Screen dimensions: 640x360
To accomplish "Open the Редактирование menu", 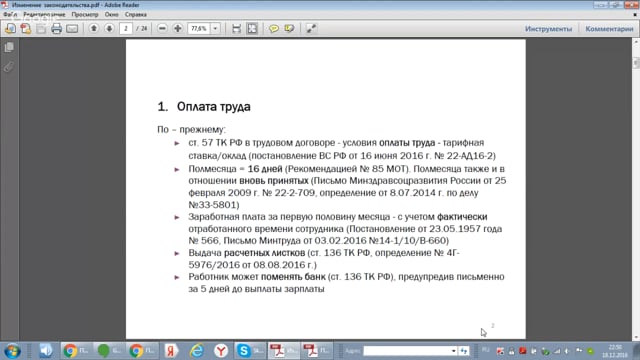I will (x=44, y=14).
